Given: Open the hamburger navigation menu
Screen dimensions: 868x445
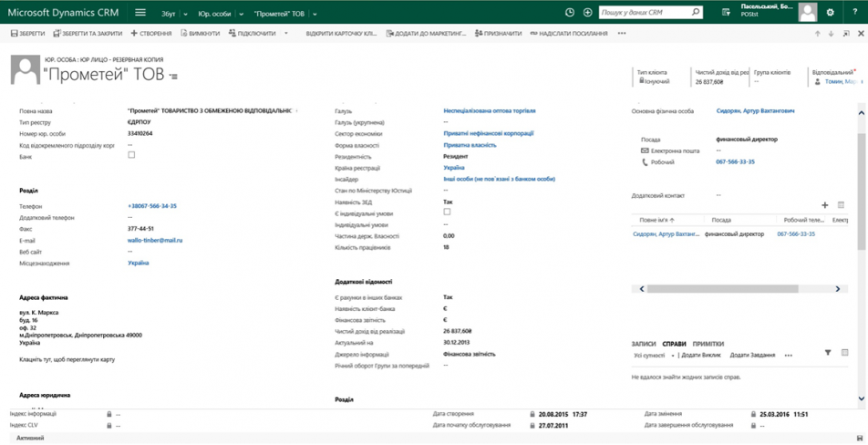Looking at the screenshot, I should tap(140, 13).
